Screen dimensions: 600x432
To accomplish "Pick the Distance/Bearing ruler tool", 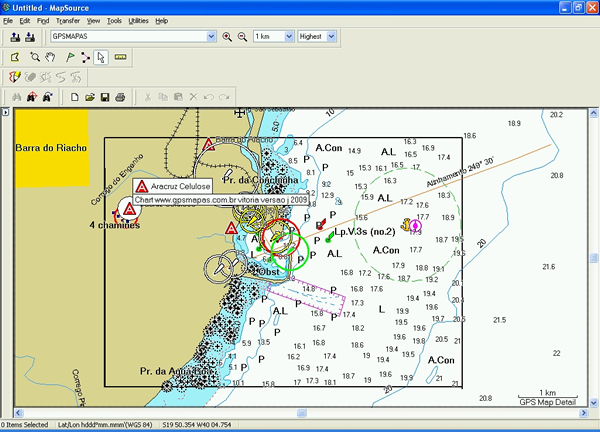I will pos(120,57).
